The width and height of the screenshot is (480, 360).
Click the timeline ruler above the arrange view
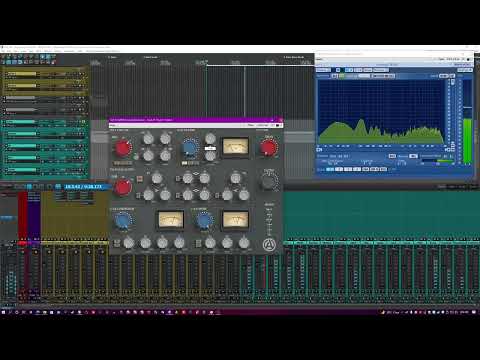(202, 62)
